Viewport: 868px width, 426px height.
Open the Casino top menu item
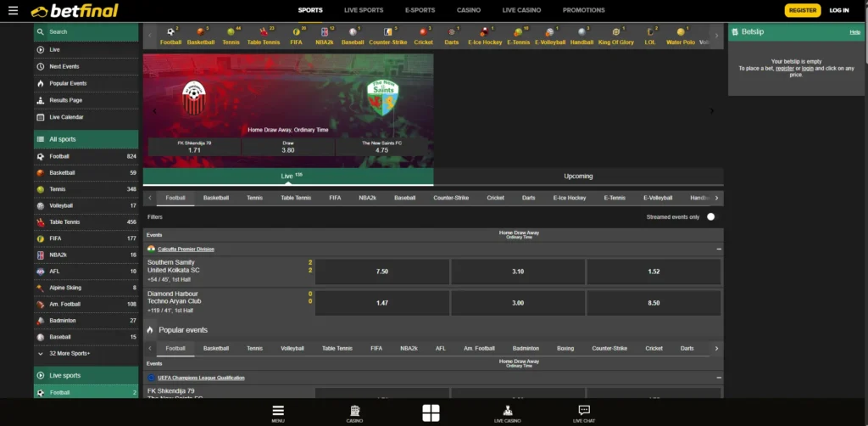coord(468,10)
